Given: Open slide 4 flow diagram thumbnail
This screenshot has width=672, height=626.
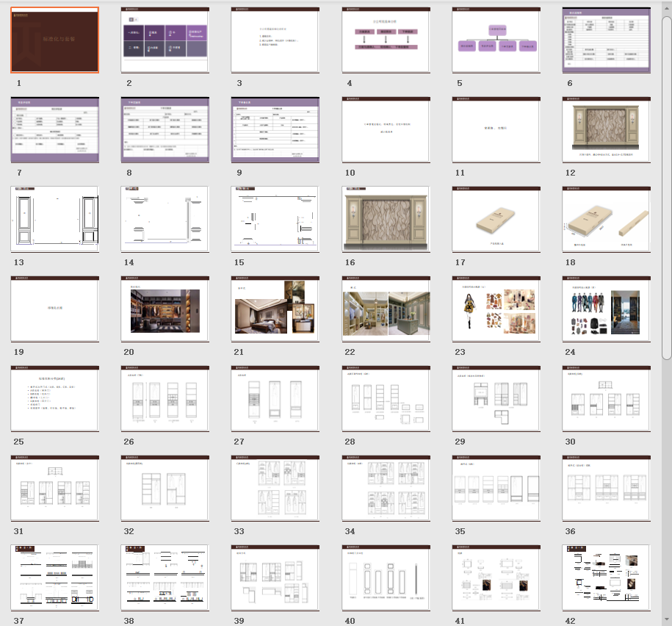Looking at the screenshot, I should point(386,40).
